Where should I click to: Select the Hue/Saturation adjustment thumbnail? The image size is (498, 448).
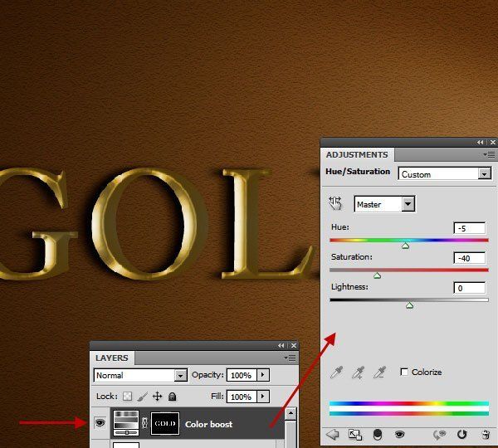pos(126,423)
